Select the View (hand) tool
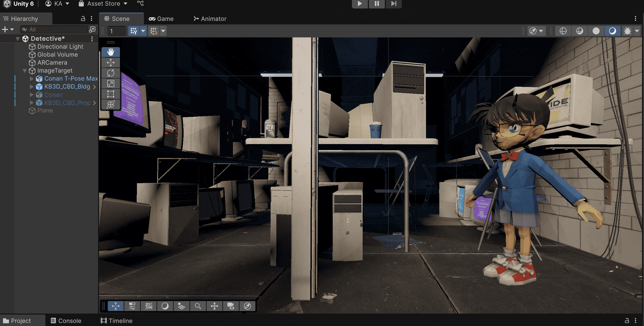The height and width of the screenshot is (326, 644). point(110,52)
